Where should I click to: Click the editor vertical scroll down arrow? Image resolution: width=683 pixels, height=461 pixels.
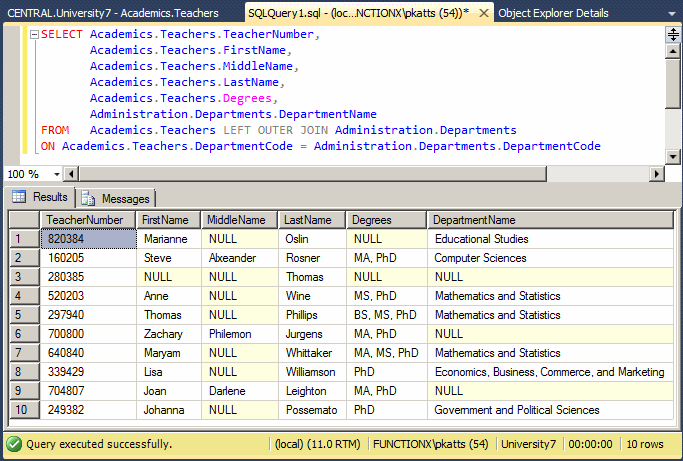pyautogui.click(x=673, y=156)
